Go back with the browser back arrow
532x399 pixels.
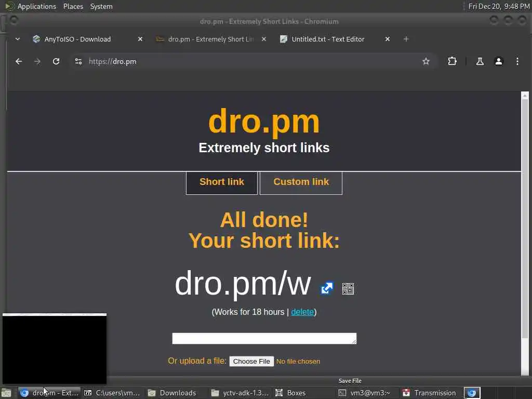[19, 61]
